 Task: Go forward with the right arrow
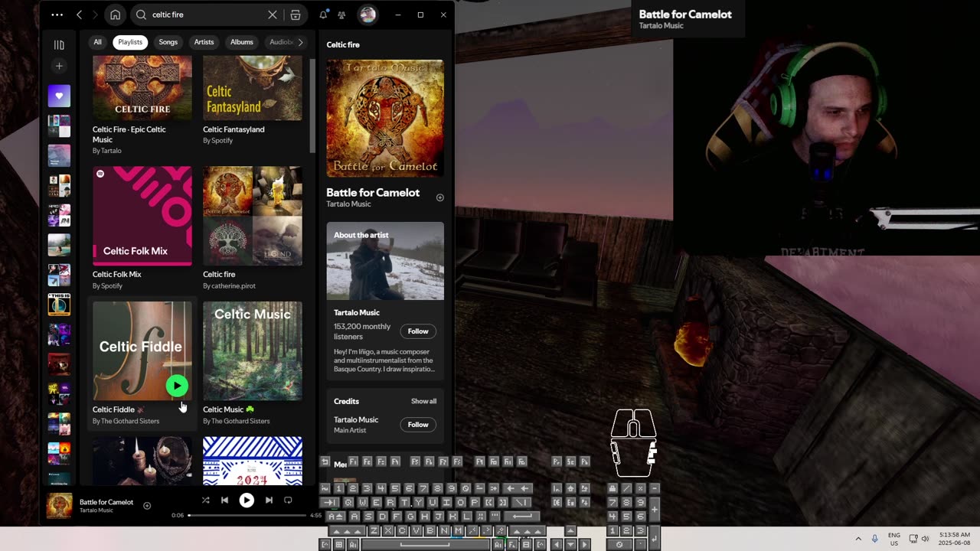pos(95,15)
